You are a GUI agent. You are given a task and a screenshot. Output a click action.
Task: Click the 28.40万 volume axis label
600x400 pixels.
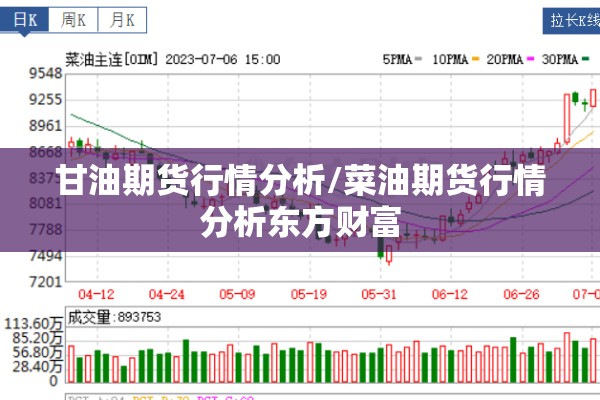tap(37, 367)
